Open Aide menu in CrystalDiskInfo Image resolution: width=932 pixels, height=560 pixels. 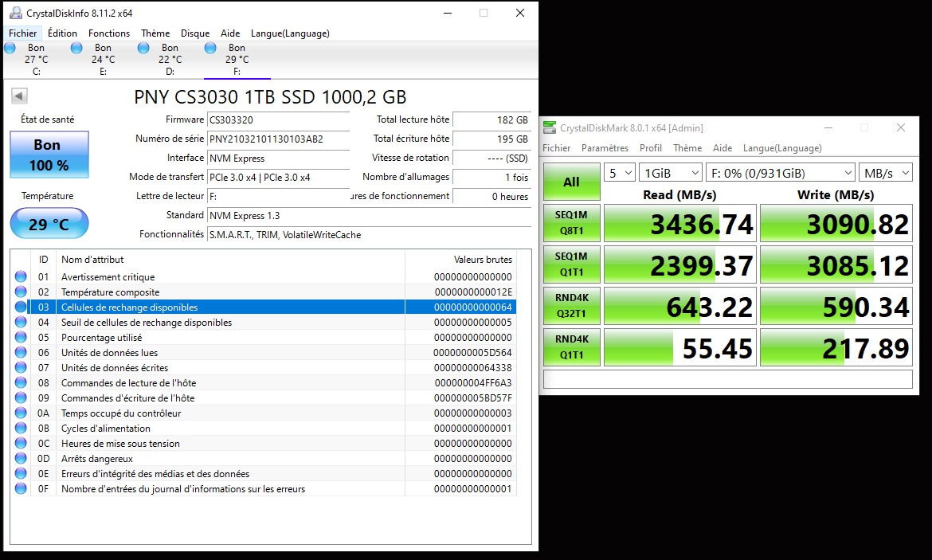tap(230, 33)
